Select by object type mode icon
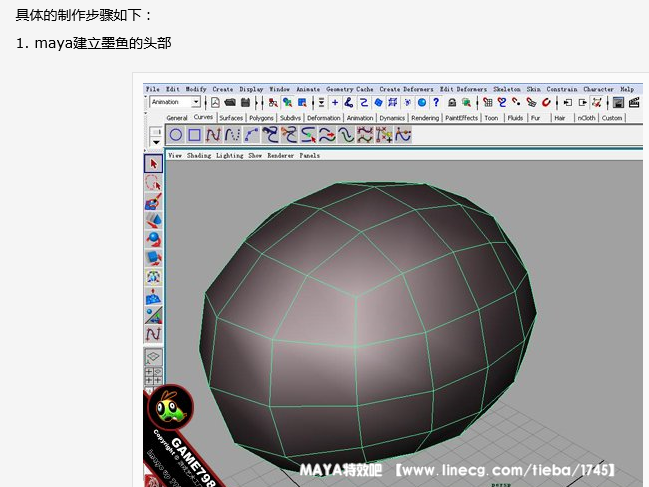The height and width of the screenshot is (487, 649). [287, 102]
